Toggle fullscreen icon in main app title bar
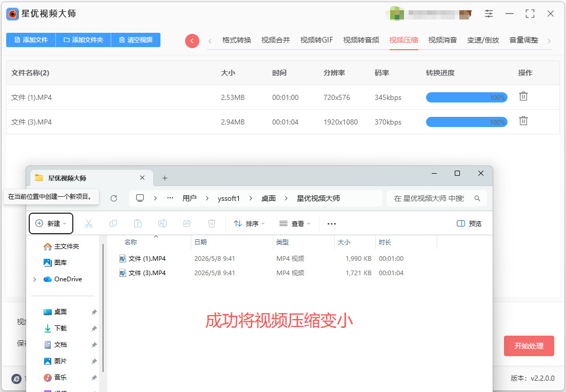The width and height of the screenshot is (566, 392). (530, 14)
